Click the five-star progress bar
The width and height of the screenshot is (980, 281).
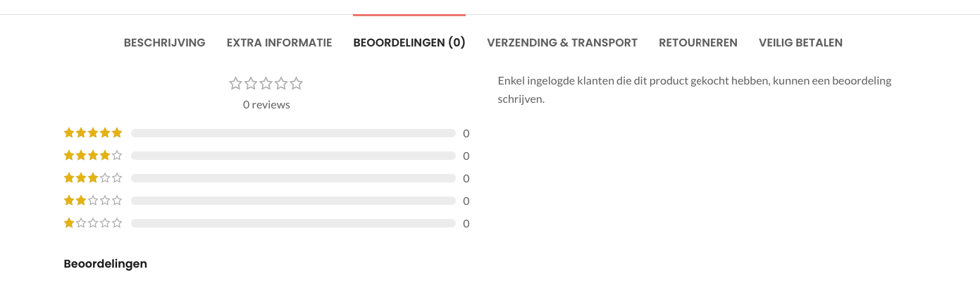(x=293, y=133)
